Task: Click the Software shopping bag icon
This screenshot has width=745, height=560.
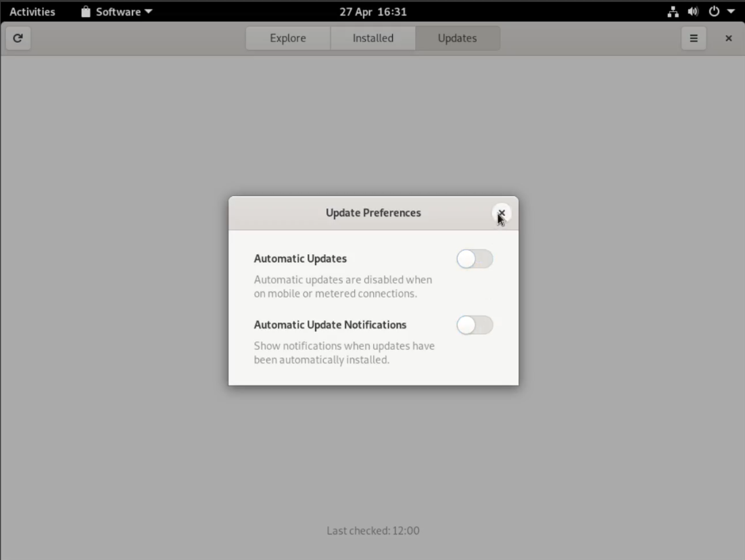Action: click(85, 12)
